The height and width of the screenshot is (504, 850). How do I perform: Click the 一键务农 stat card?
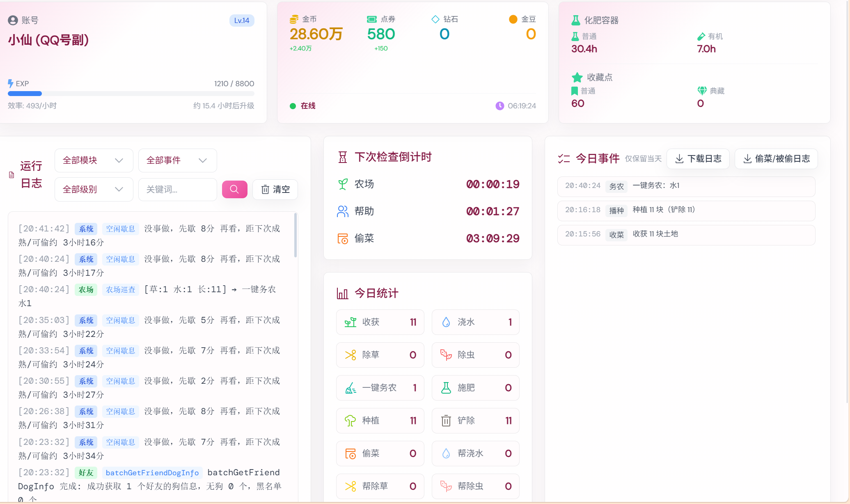(380, 388)
